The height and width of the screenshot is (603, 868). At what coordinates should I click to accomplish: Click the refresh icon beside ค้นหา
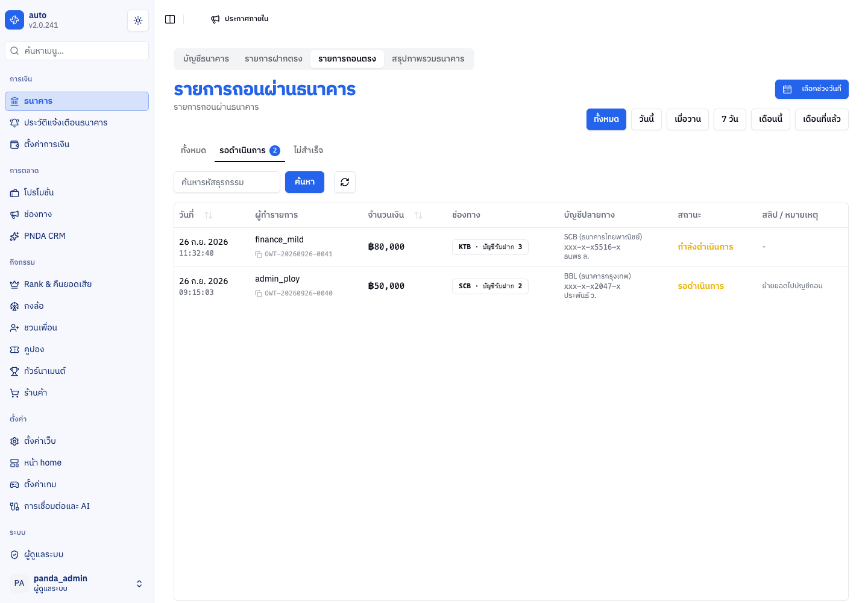click(x=345, y=182)
